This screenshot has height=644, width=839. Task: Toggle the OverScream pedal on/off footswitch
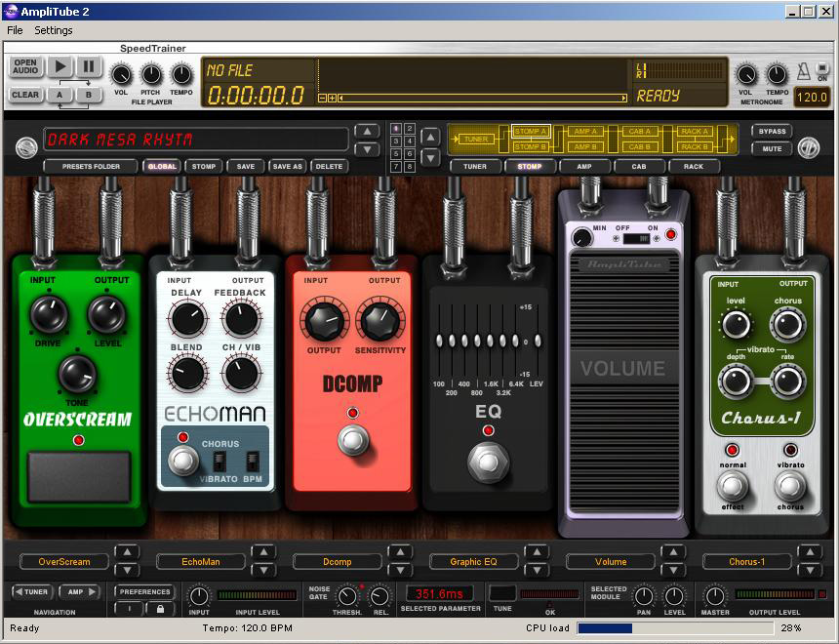tap(76, 476)
